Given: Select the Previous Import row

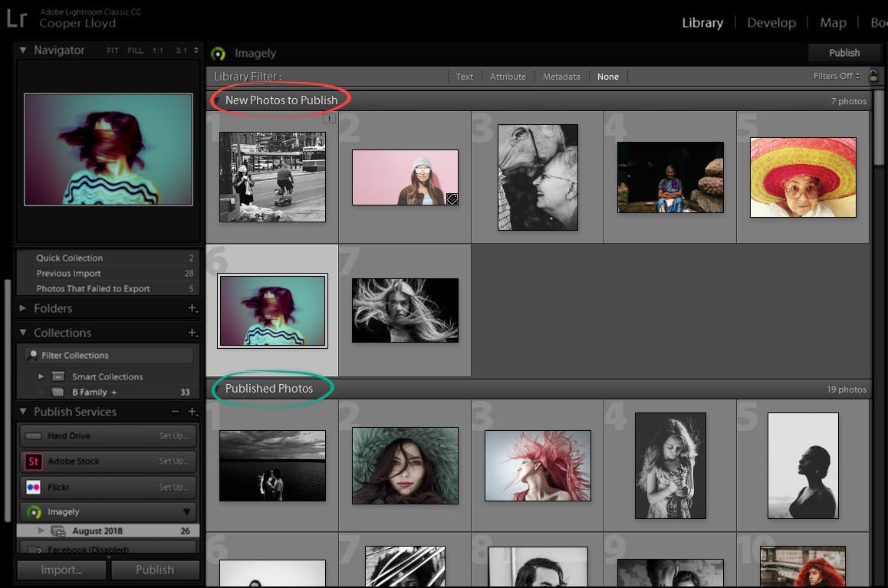Looking at the screenshot, I should point(107,273).
